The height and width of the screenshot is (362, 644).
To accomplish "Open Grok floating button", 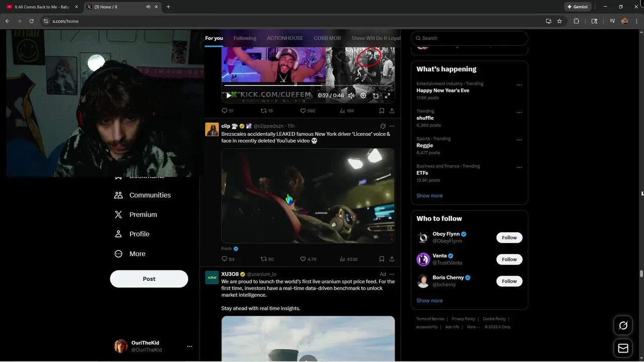I will [x=623, y=326].
